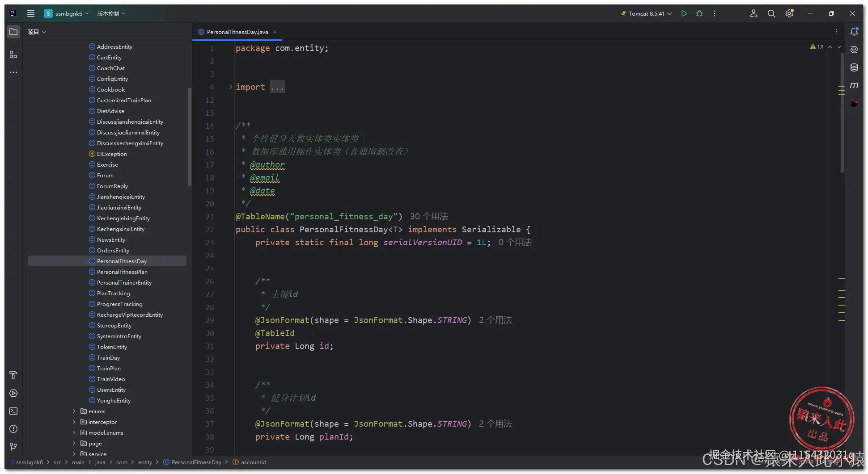Open the Services tool window
The width and height of the screenshot is (868, 474).
click(x=13, y=393)
